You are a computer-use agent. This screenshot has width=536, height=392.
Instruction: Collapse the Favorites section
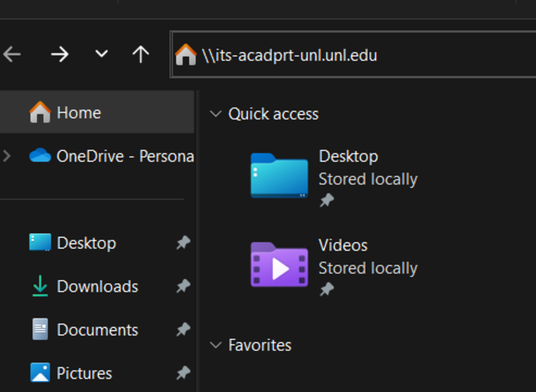(216, 345)
